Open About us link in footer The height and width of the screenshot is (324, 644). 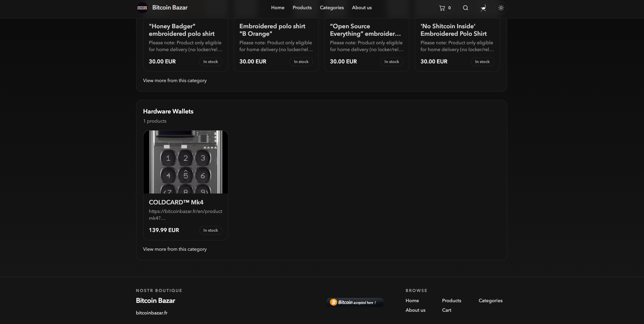tap(415, 310)
